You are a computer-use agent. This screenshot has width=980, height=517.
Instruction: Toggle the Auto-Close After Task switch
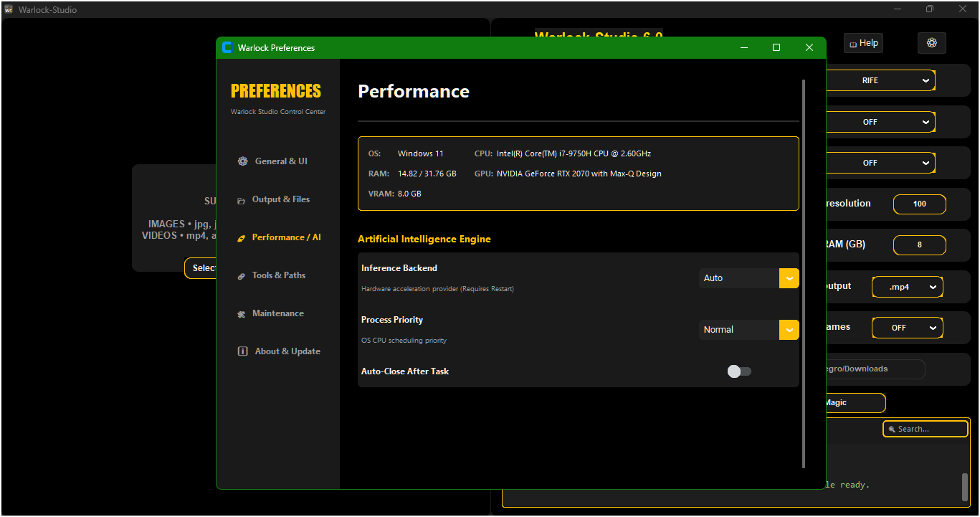point(739,371)
